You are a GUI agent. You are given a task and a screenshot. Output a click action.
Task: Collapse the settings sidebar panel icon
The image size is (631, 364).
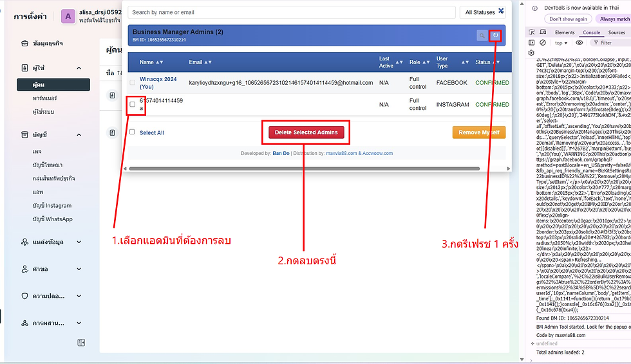coord(81,343)
